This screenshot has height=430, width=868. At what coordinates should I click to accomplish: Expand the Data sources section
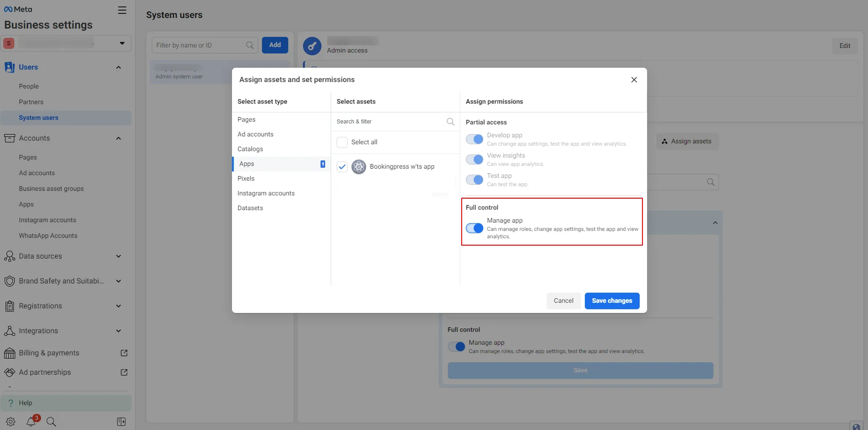click(x=119, y=256)
